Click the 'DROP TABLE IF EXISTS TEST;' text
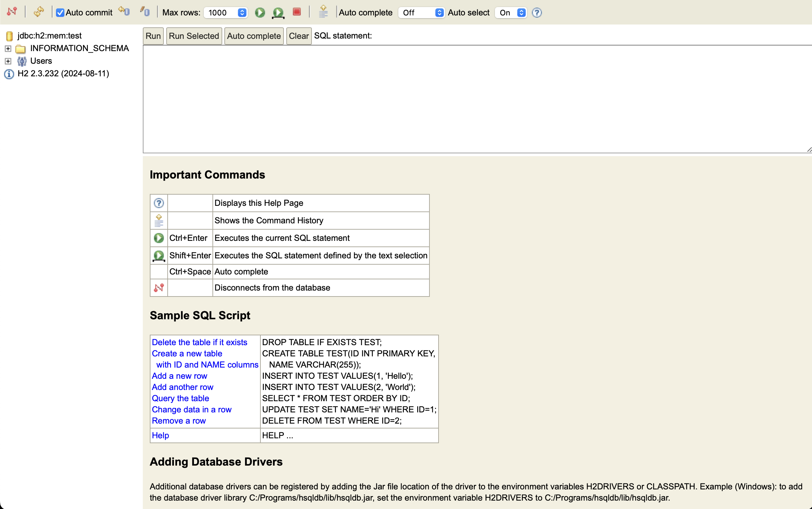The height and width of the screenshot is (509, 812). coord(322,342)
